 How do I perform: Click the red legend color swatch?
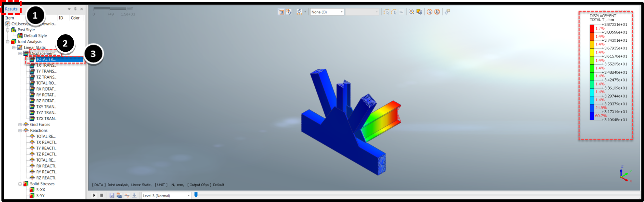(592, 28)
